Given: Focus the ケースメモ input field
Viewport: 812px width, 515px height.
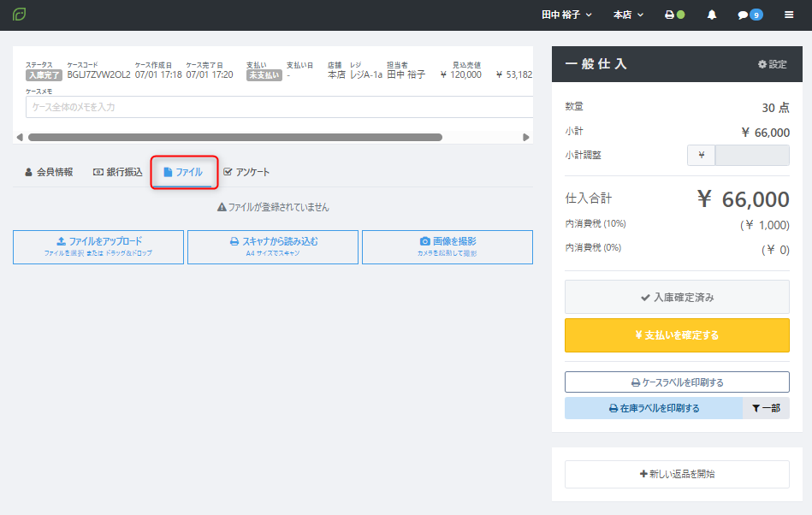Looking at the screenshot, I should pos(279,107).
